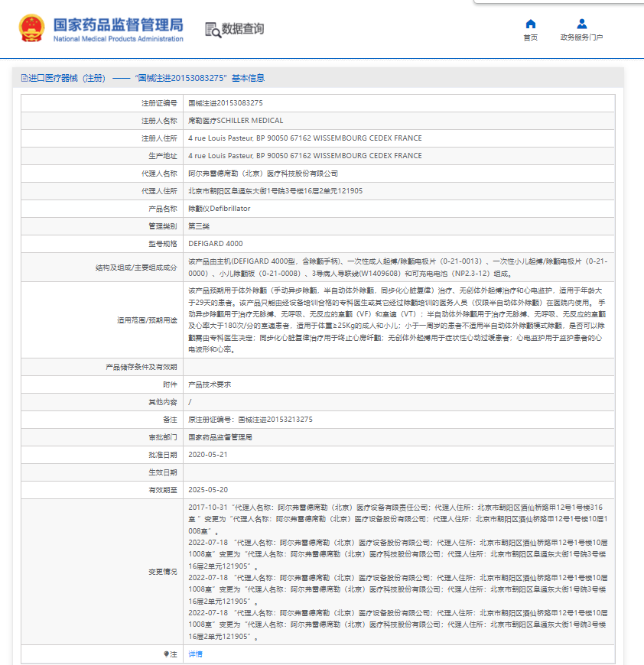Select 除颤仪Defibrillator product name
This screenshot has width=644, height=665.
(220, 209)
